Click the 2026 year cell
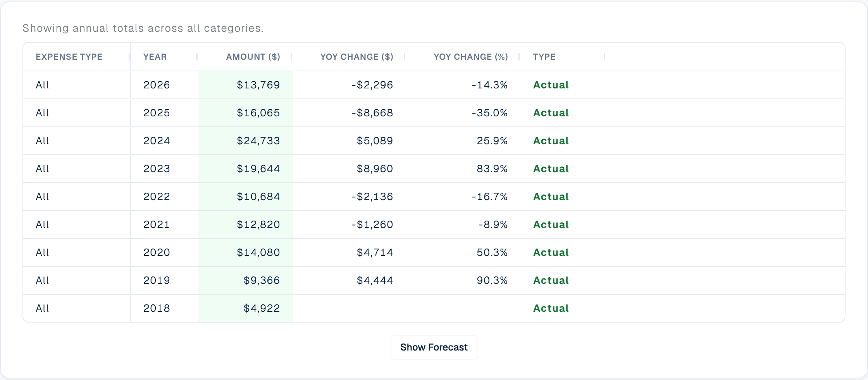 pyautogui.click(x=165, y=85)
